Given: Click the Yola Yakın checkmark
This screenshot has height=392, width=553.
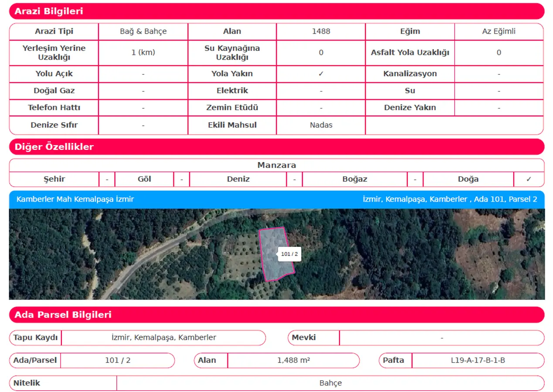Looking at the screenshot, I should tap(321, 74).
